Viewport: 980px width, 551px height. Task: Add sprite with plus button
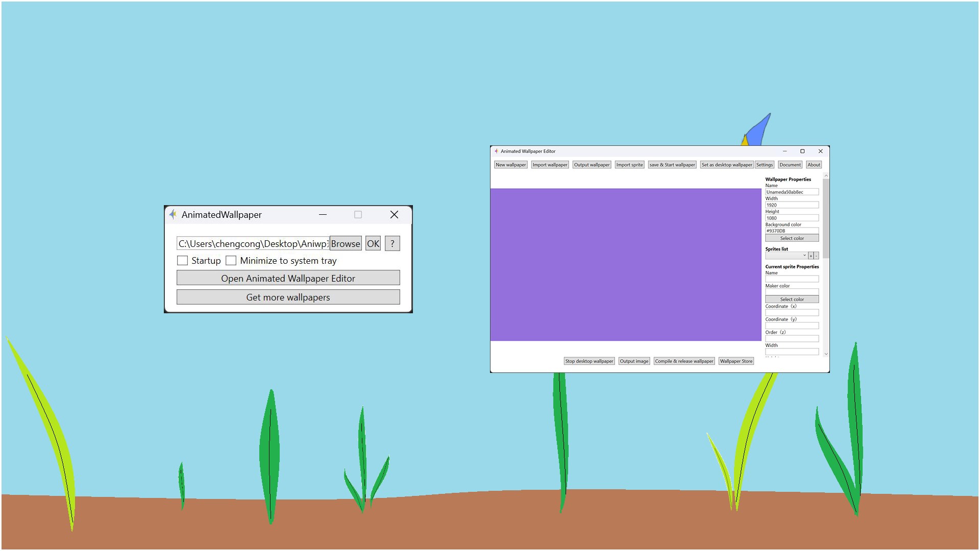(x=811, y=256)
